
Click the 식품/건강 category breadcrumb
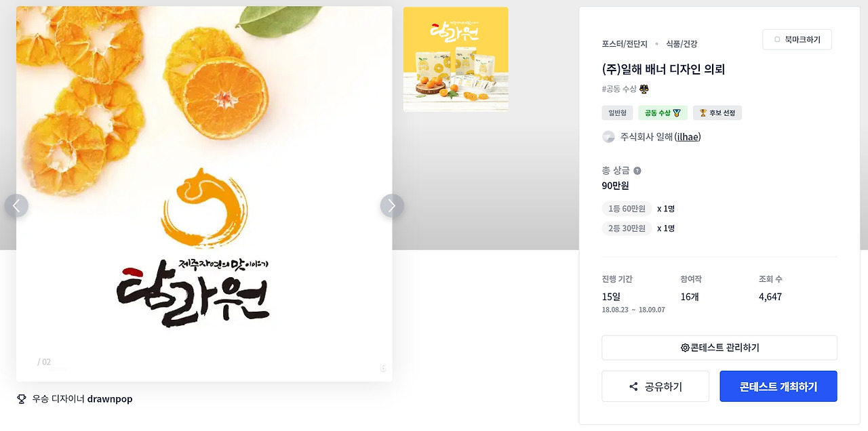click(682, 44)
